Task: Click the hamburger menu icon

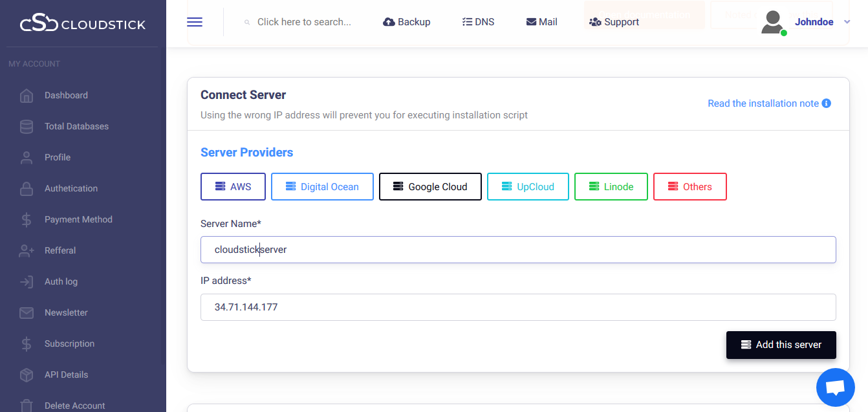Action: pos(195,22)
